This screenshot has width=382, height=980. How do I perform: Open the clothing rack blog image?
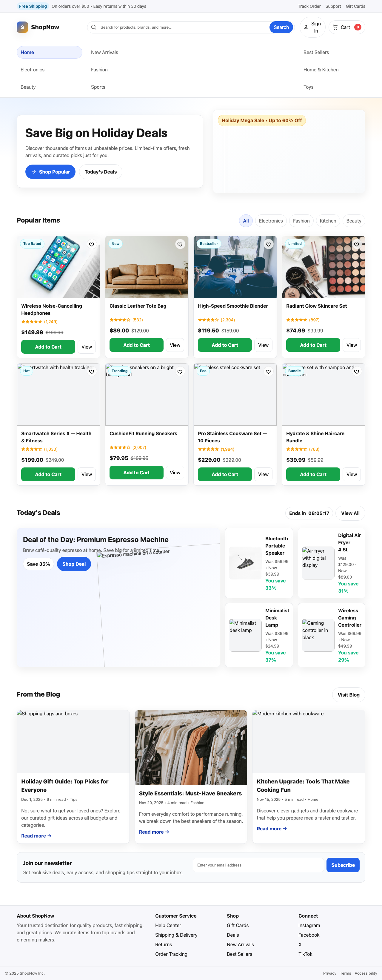[x=191, y=747]
